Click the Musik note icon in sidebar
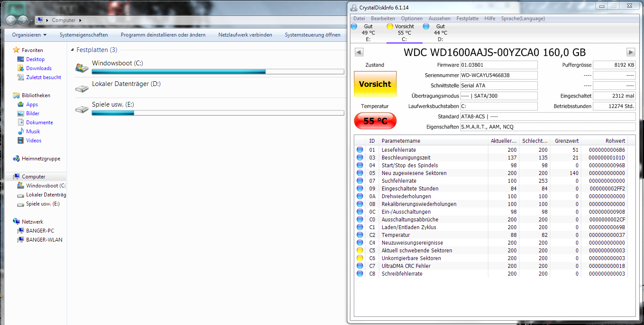The width and height of the screenshot is (644, 325). pos(21,132)
